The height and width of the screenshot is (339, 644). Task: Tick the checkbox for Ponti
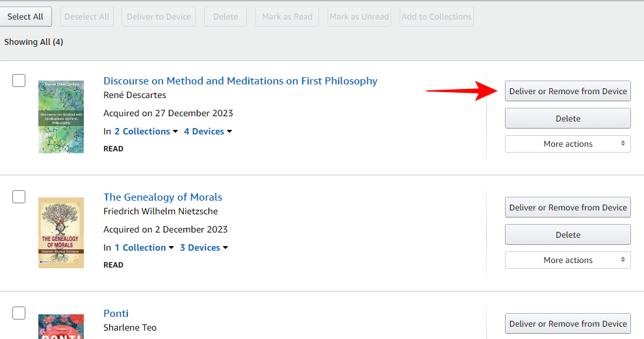19,313
